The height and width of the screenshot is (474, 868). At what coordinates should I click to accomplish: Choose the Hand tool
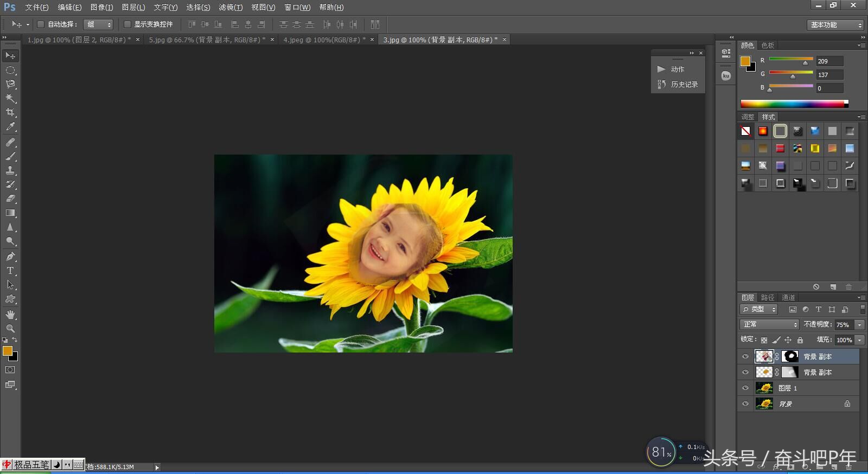10,315
